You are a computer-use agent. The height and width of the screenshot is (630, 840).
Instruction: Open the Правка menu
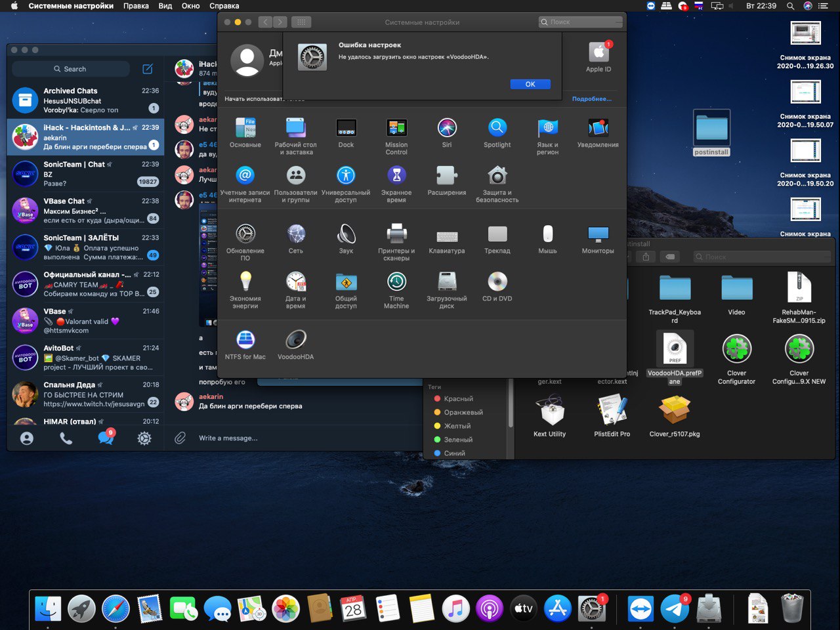[x=136, y=6]
